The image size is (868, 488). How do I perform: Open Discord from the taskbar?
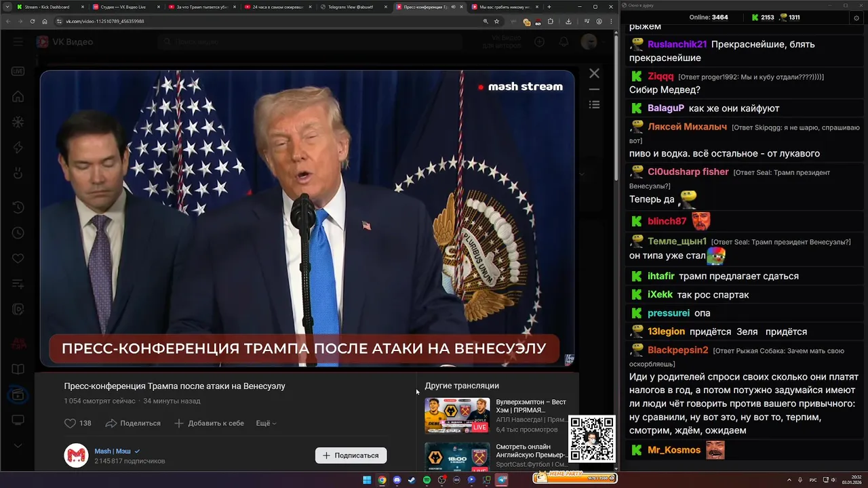coord(397,480)
